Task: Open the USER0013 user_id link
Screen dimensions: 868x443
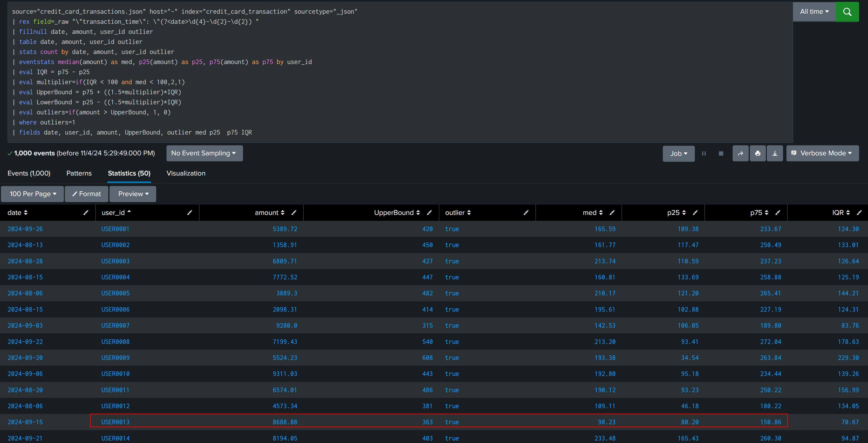Action: [115, 422]
